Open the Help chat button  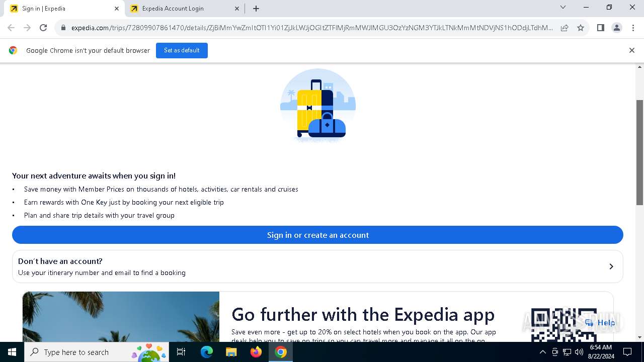(600, 323)
